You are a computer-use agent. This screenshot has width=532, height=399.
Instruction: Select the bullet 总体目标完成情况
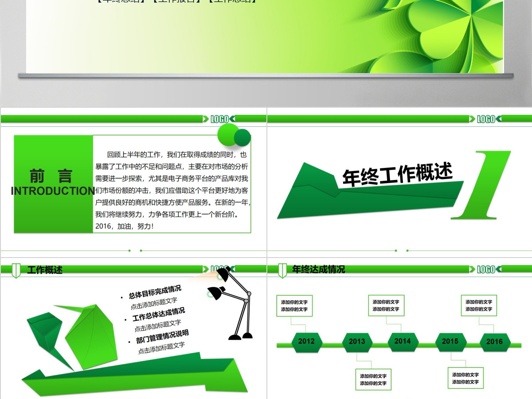coord(155,292)
